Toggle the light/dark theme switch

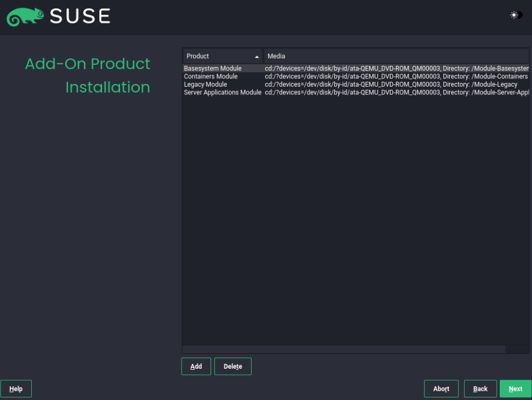pyautogui.click(x=516, y=15)
